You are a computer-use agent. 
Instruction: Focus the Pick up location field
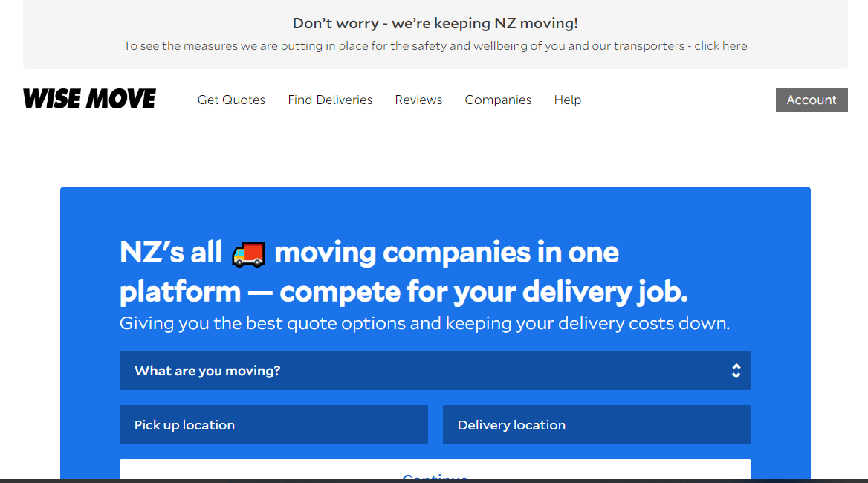tap(273, 425)
